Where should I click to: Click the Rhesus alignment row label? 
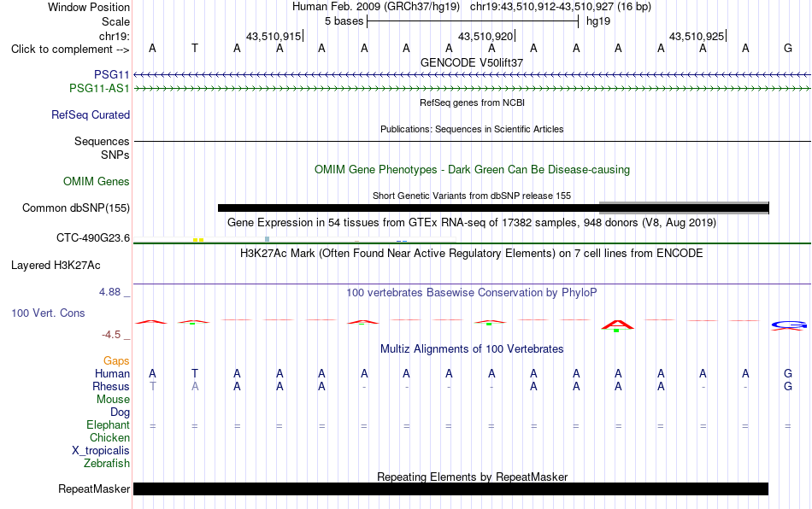pyautogui.click(x=111, y=387)
